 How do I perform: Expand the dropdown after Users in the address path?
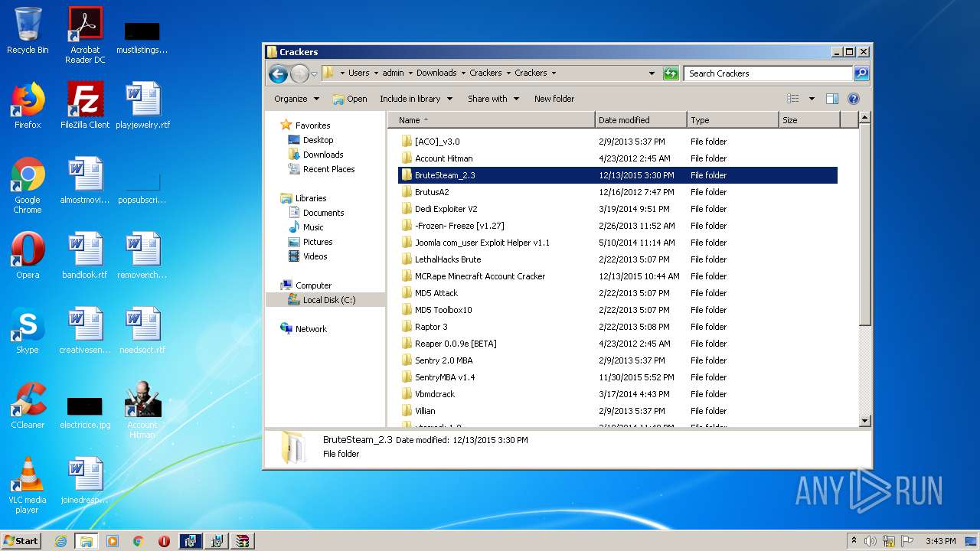376,73
